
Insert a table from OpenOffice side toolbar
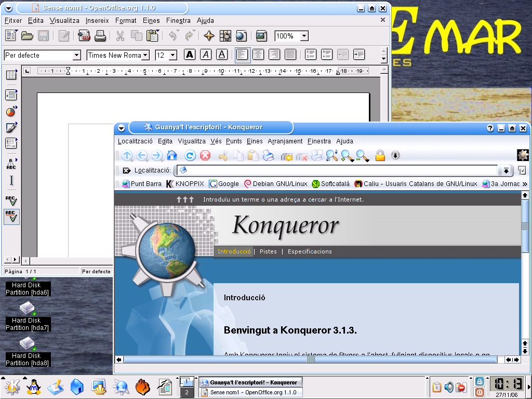tap(11, 75)
